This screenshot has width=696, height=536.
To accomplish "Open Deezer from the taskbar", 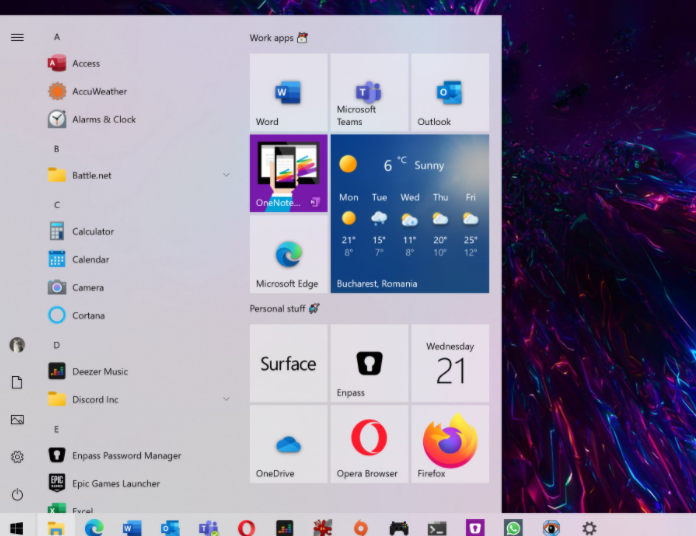I will pyautogui.click(x=285, y=528).
